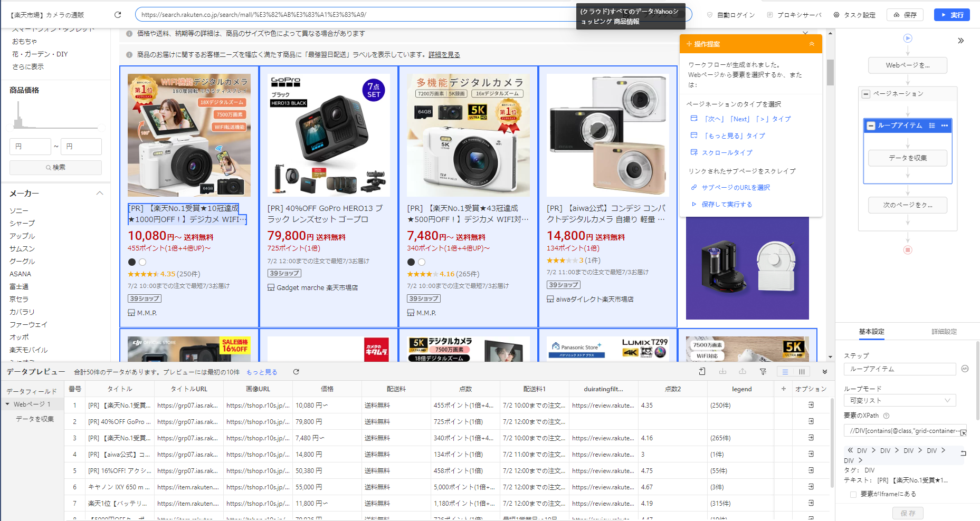Open the three-dot menu on ループアイテム
The image size is (980, 521).
pos(945,126)
